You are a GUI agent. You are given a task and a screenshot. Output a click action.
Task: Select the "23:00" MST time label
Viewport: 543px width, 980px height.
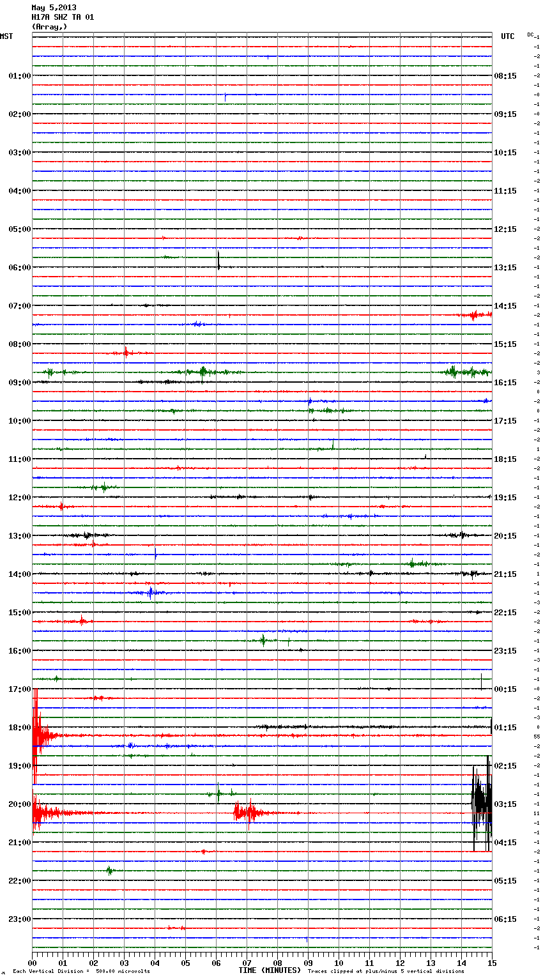point(20,919)
